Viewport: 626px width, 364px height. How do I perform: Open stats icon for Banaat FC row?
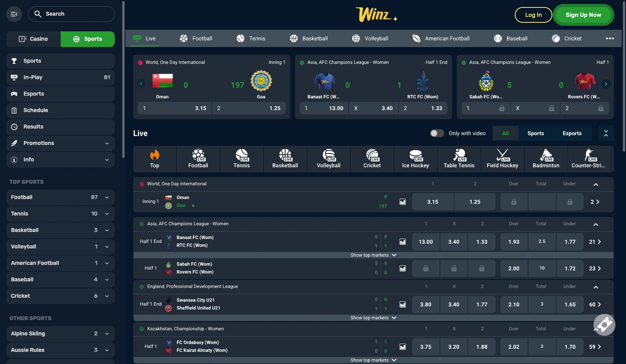[403, 242]
